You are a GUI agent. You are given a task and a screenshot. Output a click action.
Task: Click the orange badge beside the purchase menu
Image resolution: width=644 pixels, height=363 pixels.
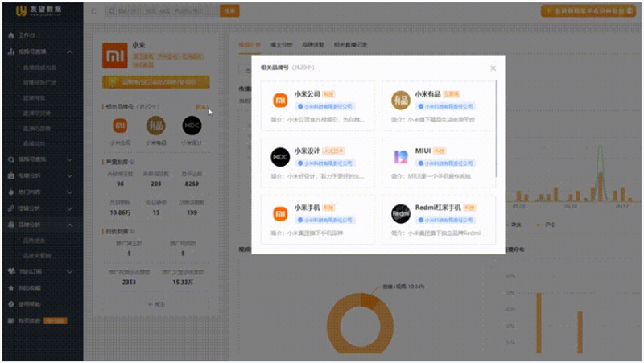click(x=55, y=320)
